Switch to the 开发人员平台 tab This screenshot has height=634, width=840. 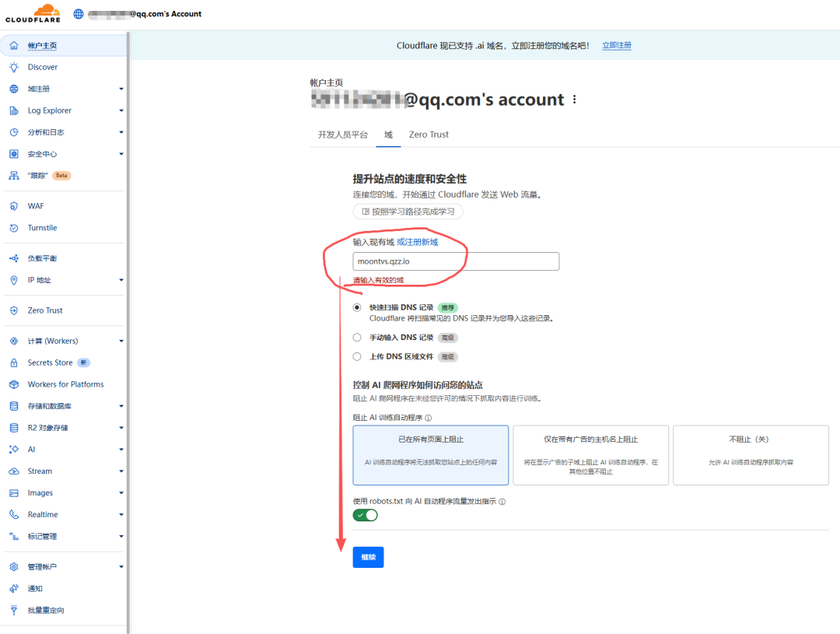pos(342,135)
